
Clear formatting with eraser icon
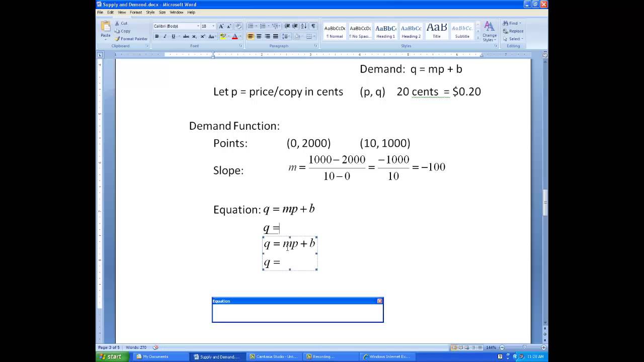238,26
